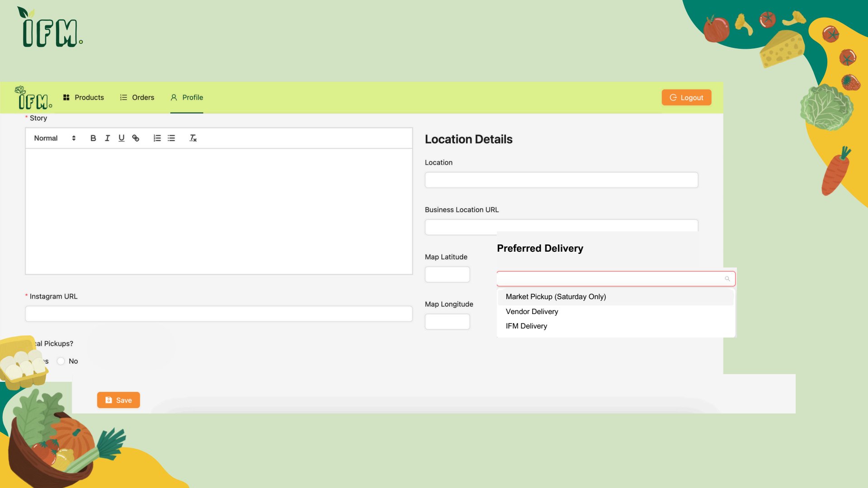Toggle bold formatting in Story editor
The image size is (868, 488).
tap(93, 138)
